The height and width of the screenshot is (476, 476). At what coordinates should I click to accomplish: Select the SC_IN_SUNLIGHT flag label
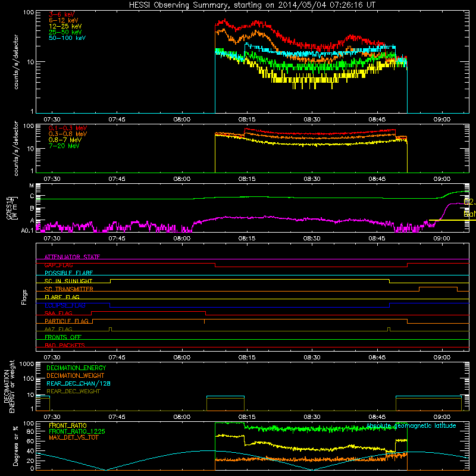click(x=68, y=281)
